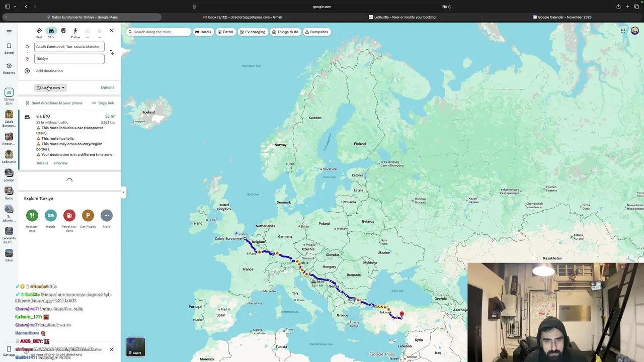Click Copy link
Viewport: 644px width, 362px height.
[x=103, y=103]
